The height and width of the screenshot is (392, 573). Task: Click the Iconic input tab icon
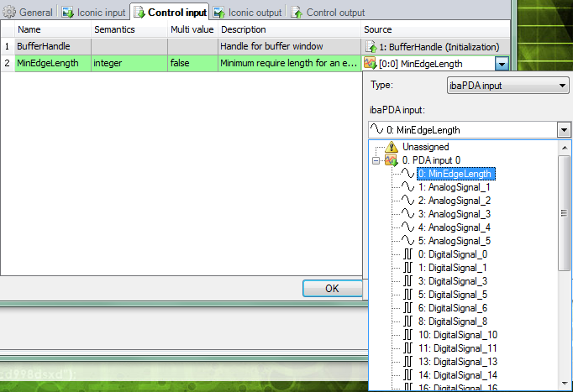(x=67, y=13)
